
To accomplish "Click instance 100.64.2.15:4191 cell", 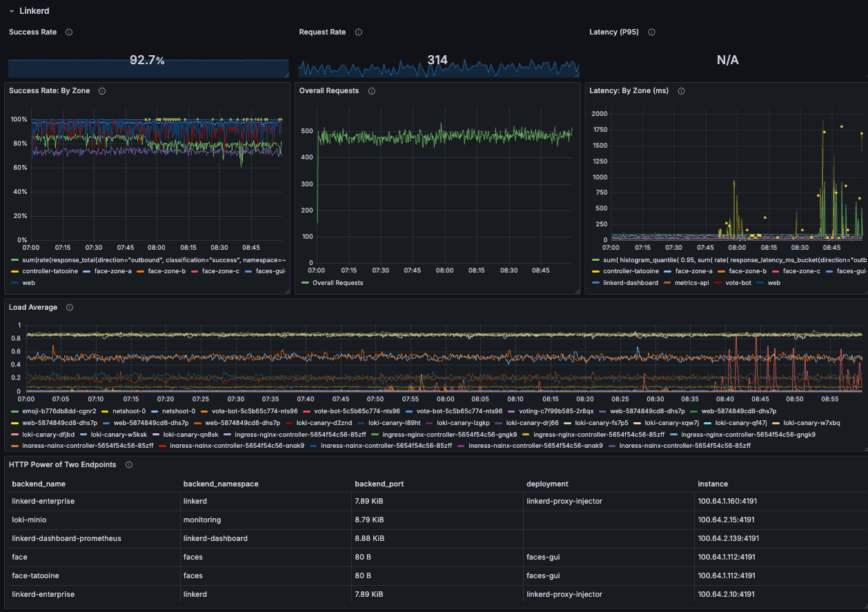I will pyautogui.click(x=780, y=520).
